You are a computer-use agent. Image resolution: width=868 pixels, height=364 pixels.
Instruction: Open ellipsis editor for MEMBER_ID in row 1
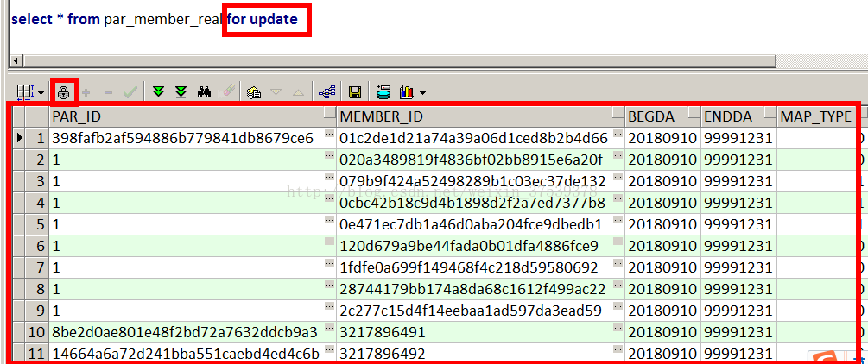tap(619, 134)
